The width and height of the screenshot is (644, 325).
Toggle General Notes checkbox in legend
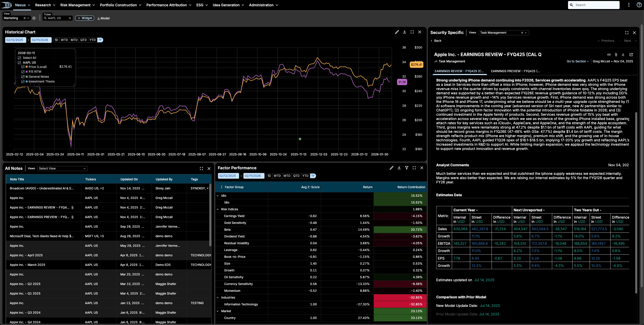(x=23, y=77)
